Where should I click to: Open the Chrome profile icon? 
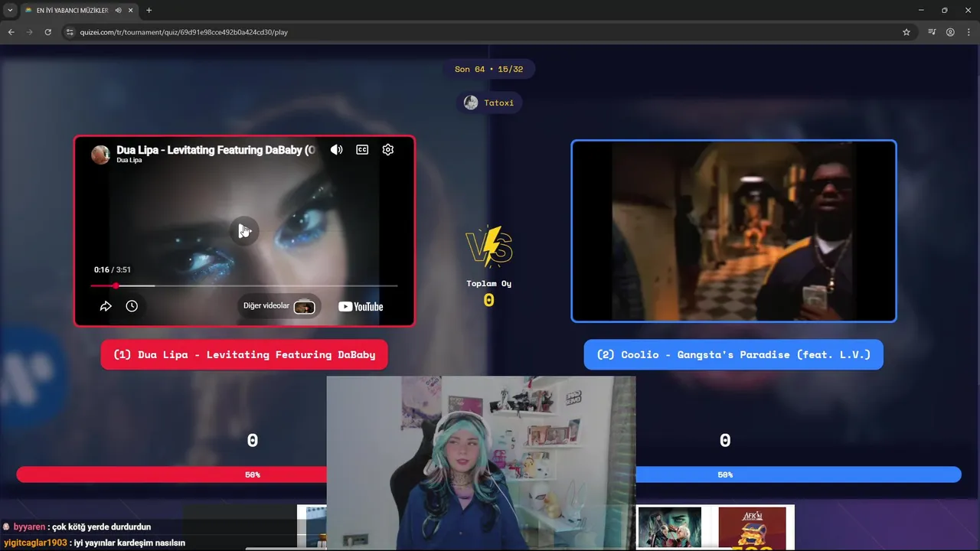click(950, 32)
